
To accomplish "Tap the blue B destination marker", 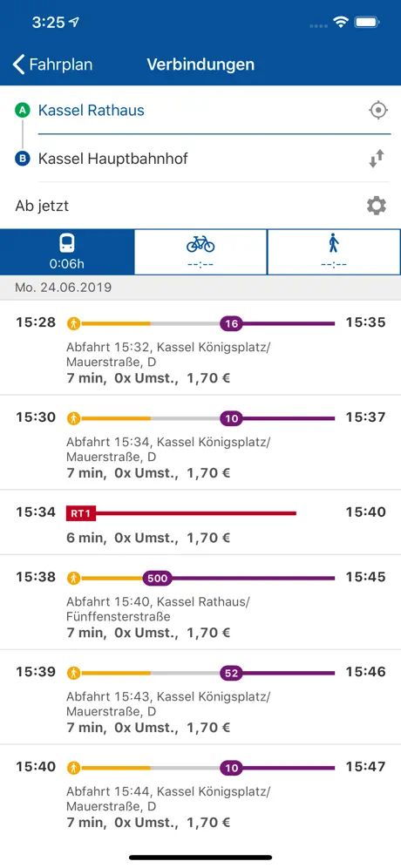I will coord(22,159).
